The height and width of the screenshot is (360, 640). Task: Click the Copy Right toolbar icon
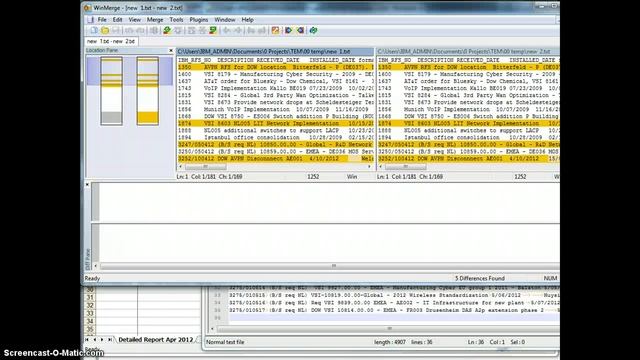tap(226, 30)
